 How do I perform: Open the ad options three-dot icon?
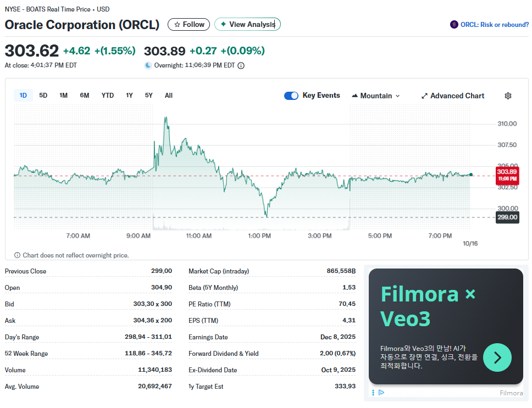(373, 393)
